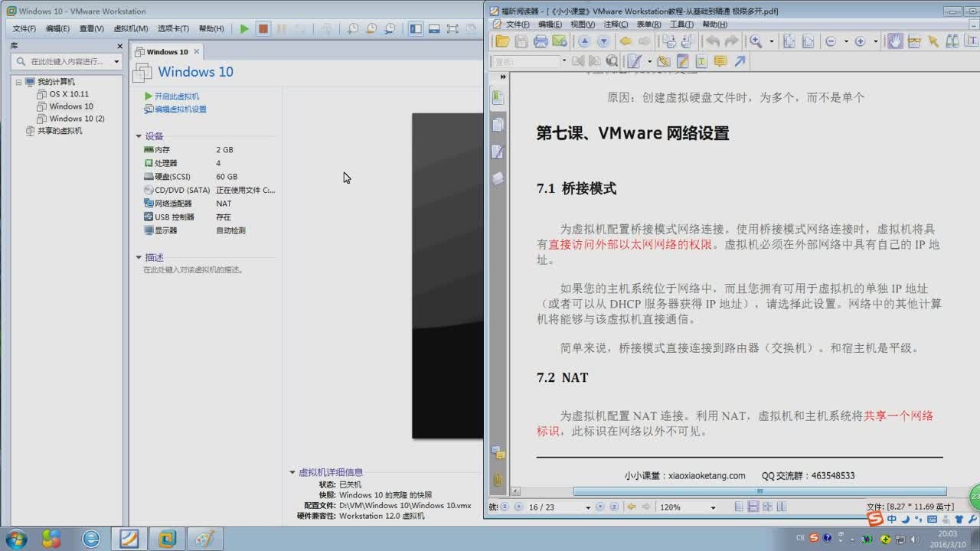Select 共享的虚拟机 in library tree
This screenshot has height=551, width=980.
[59, 131]
